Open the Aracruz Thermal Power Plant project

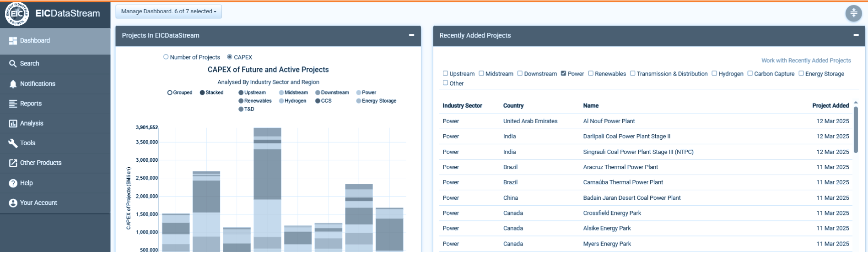620,167
